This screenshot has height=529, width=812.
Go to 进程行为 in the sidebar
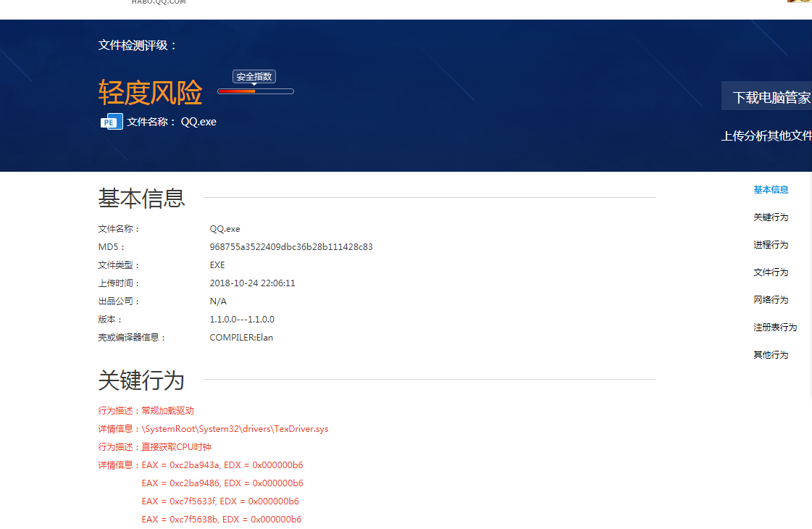771,245
